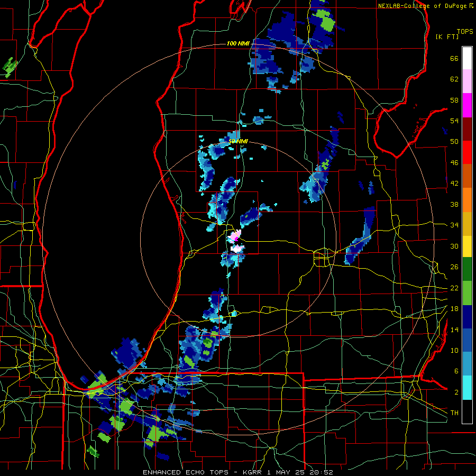Click the "20:52" timestamp
The height and width of the screenshot is (476, 476).
coord(321,472)
